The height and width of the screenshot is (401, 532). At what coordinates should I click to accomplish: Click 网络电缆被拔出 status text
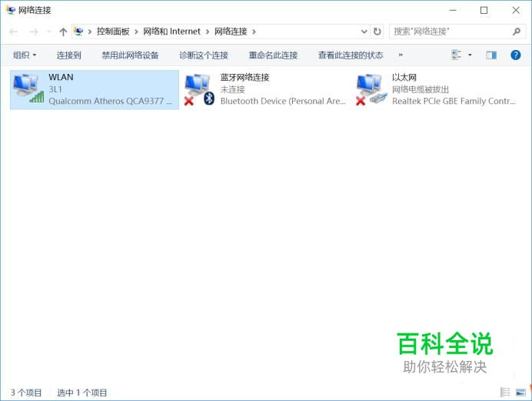click(421, 89)
